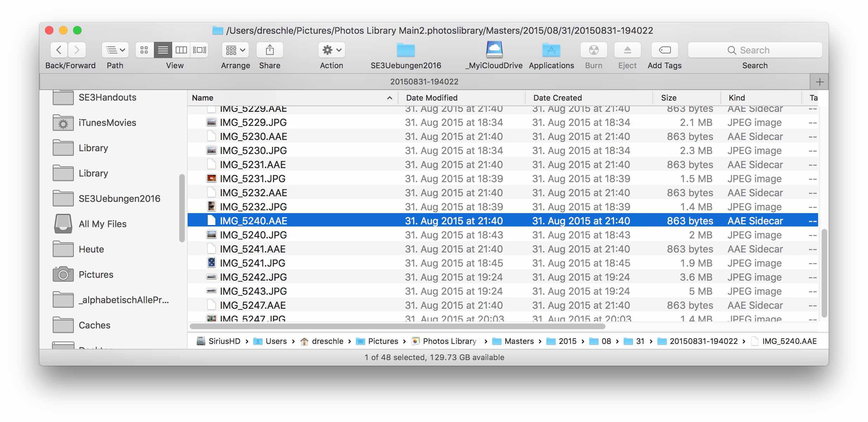Open _MyiCloudDrive toolbar shortcut
This screenshot has height=422, width=868.
pos(494,50)
